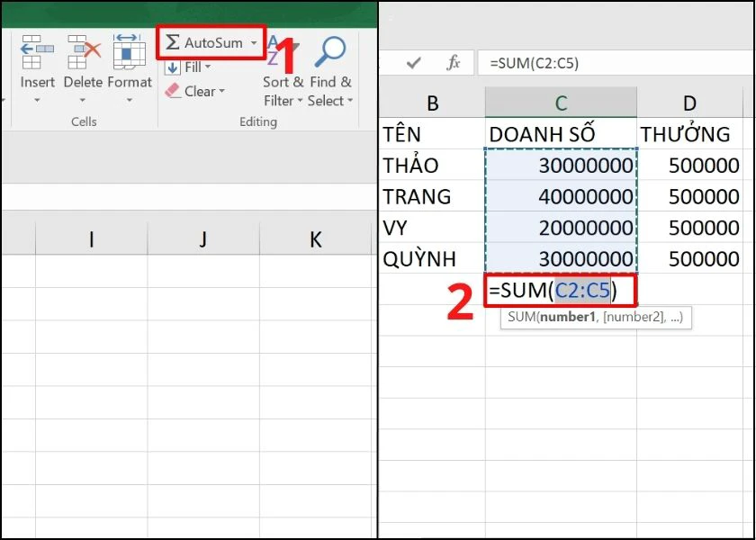The width and height of the screenshot is (756, 540).
Task: Select column header B
Action: [433, 103]
